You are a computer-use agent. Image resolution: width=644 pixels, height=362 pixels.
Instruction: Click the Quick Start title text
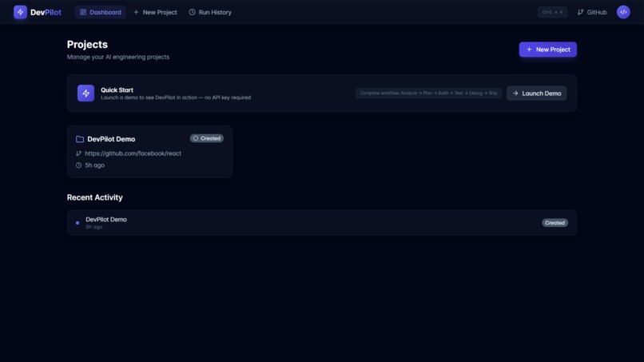(x=117, y=90)
